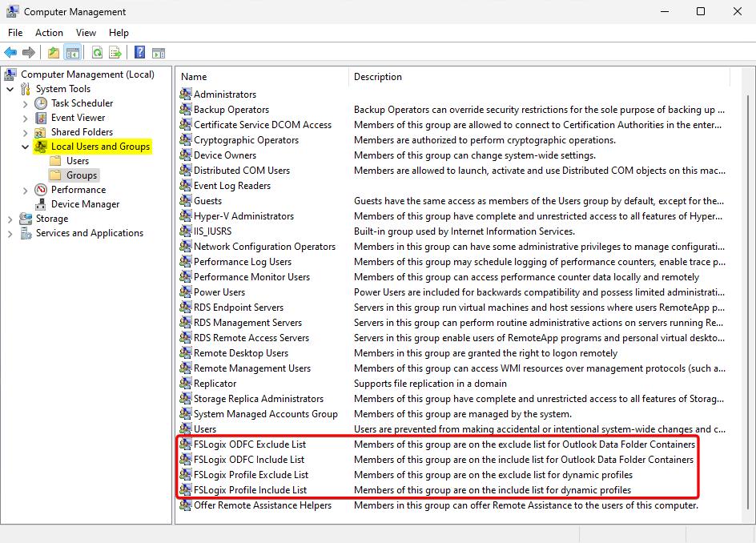Click the Users folder icon in tree

click(56, 161)
